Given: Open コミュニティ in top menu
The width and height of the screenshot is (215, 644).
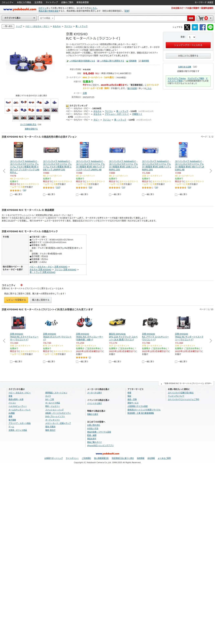Looking at the screenshot, I should [x=8, y=2].
